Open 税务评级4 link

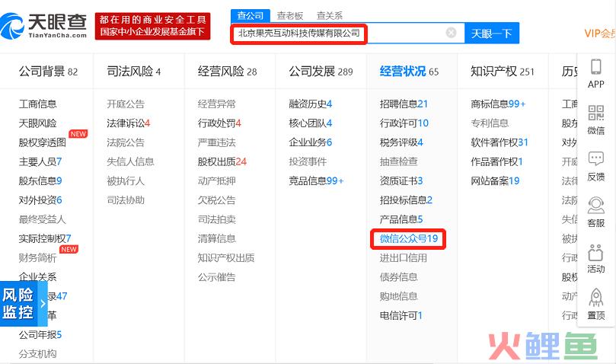tap(401, 142)
